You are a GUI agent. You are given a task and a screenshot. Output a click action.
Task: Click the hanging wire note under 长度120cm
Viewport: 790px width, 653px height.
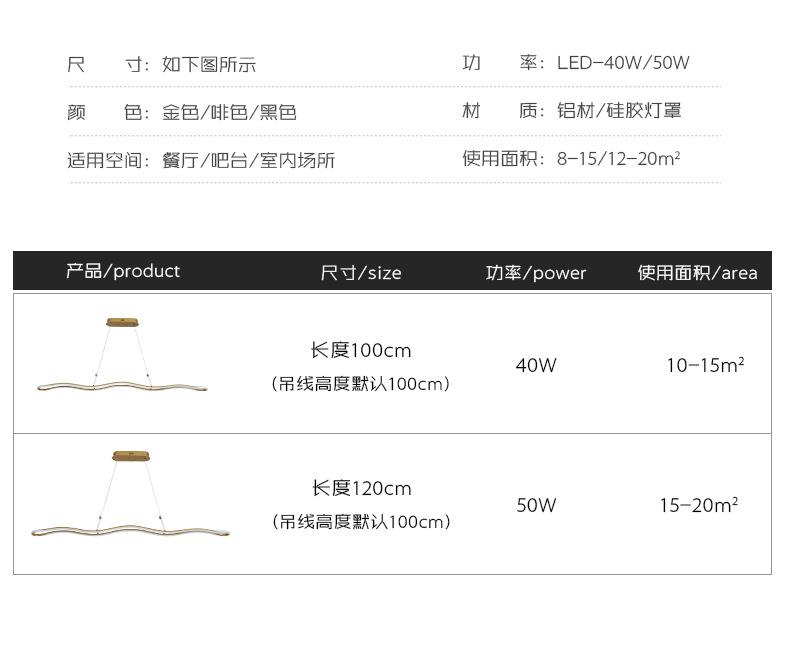(x=361, y=521)
